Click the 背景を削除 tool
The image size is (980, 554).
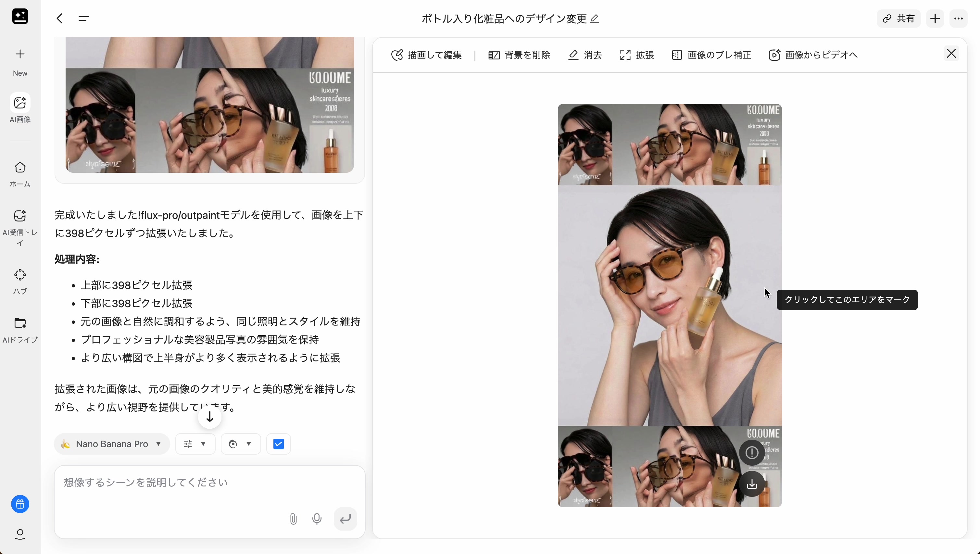[x=518, y=55]
